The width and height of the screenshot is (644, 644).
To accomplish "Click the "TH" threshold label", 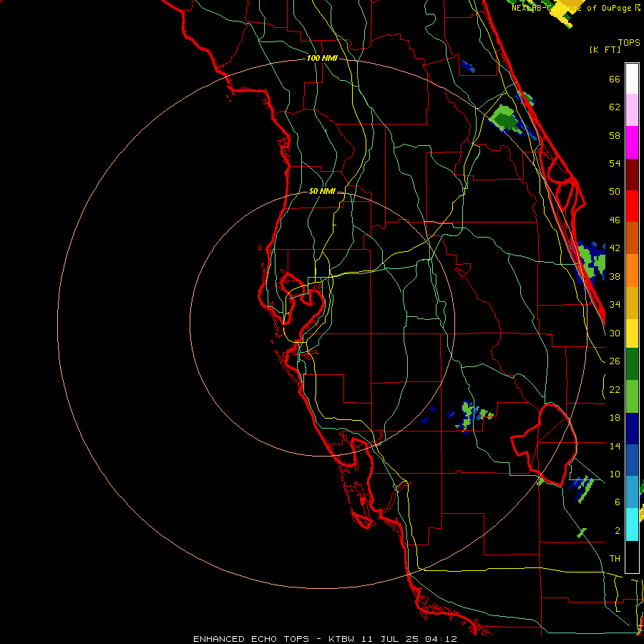I will point(615,559).
